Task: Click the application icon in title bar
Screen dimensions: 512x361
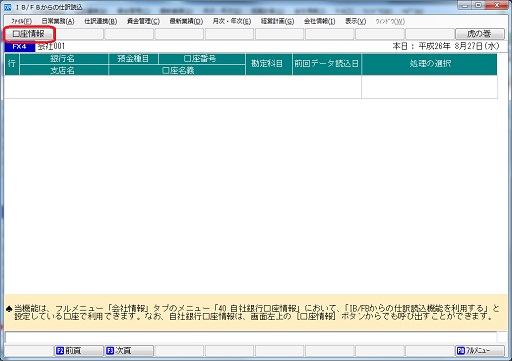Action: (8, 7)
